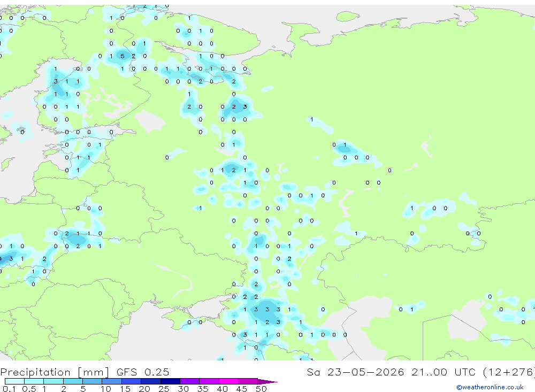Click the legend label "10"
This screenshot has height=392, width=535.
tap(106, 389)
